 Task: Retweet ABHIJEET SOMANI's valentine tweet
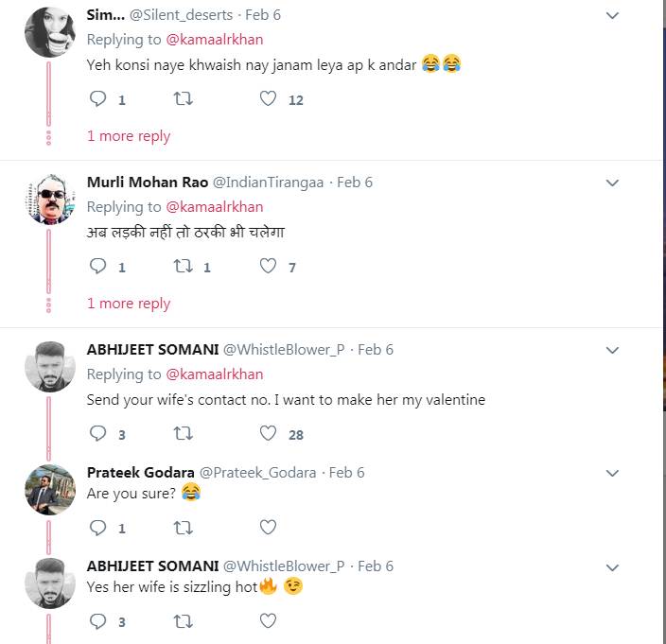(x=184, y=434)
